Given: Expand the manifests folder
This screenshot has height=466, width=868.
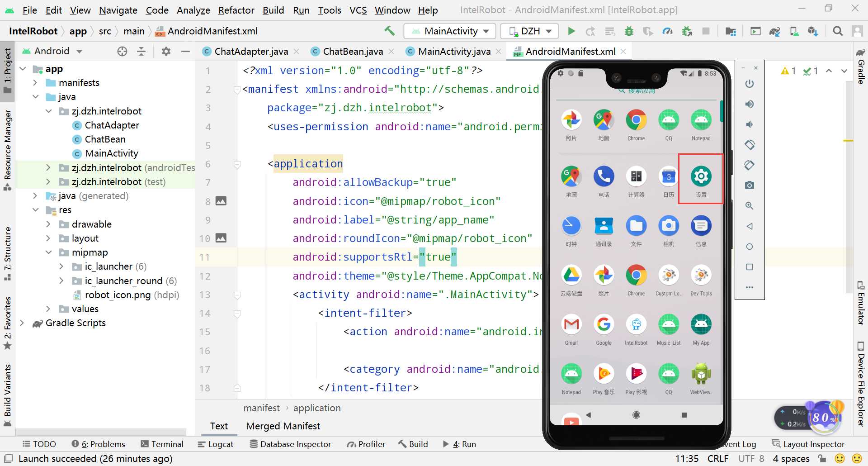Looking at the screenshot, I should coord(35,83).
